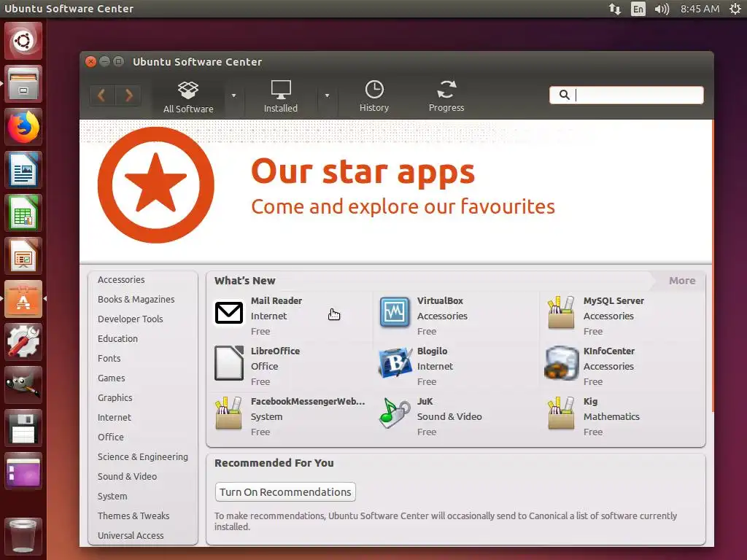747x560 pixels.
Task: Launch LibreOffice Writer from the launcher
Action: pyautogui.click(x=23, y=170)
